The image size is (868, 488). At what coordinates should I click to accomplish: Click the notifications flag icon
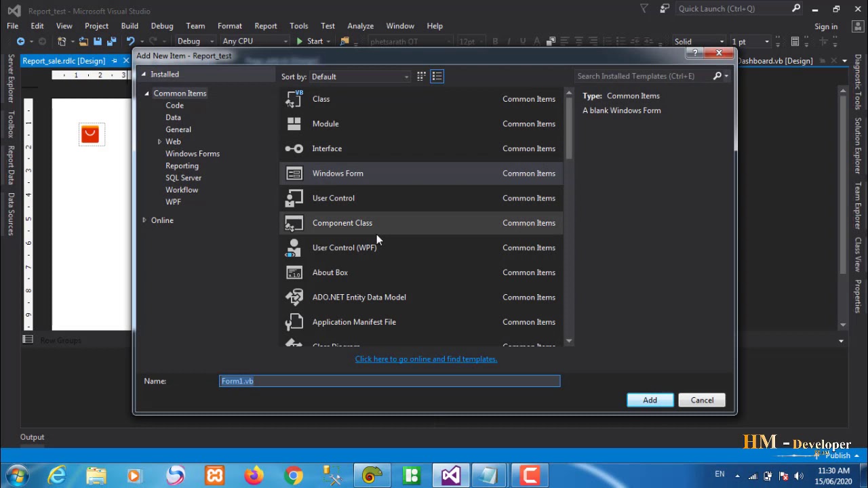pos(644,9)
